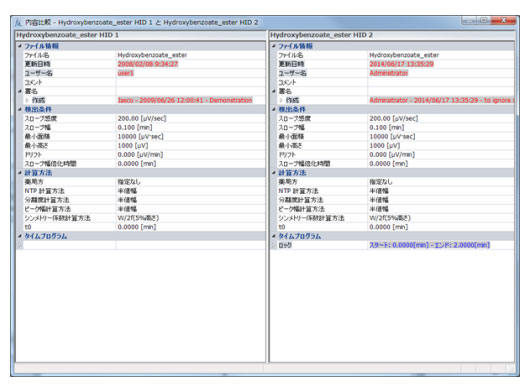Select 最小高さ value 1000 [µV] in HID 2
Screen dimensions: 530x392
(x=385, y=146)
